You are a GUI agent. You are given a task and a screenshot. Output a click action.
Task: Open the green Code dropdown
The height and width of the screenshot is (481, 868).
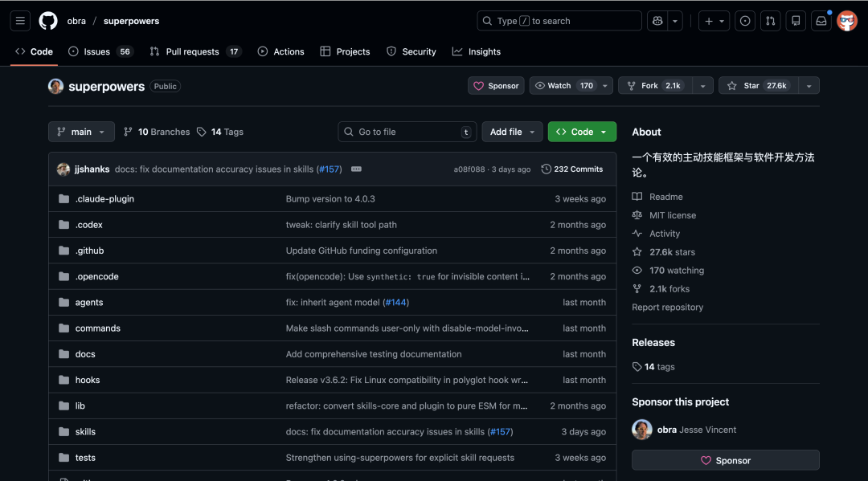(582, 132)
